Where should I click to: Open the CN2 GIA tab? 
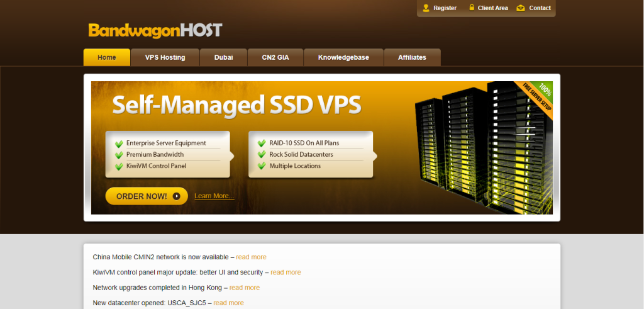[275, 57]
